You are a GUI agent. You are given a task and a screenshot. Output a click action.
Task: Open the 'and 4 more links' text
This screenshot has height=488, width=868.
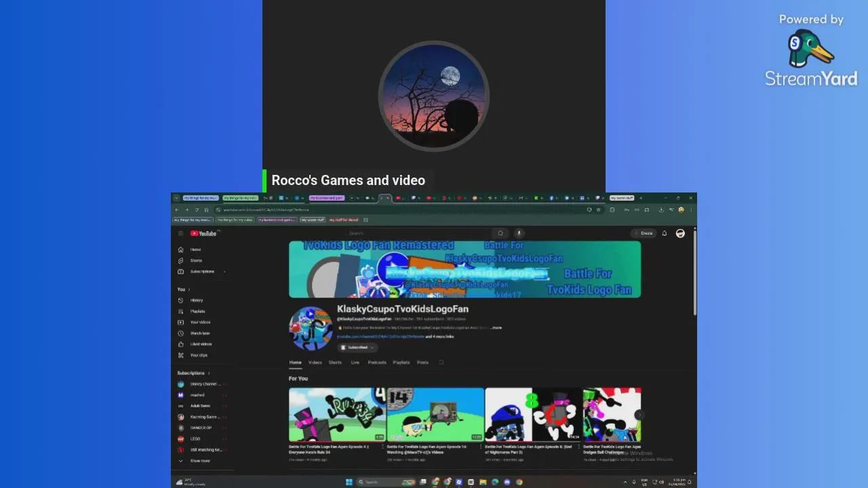point(439,336)
